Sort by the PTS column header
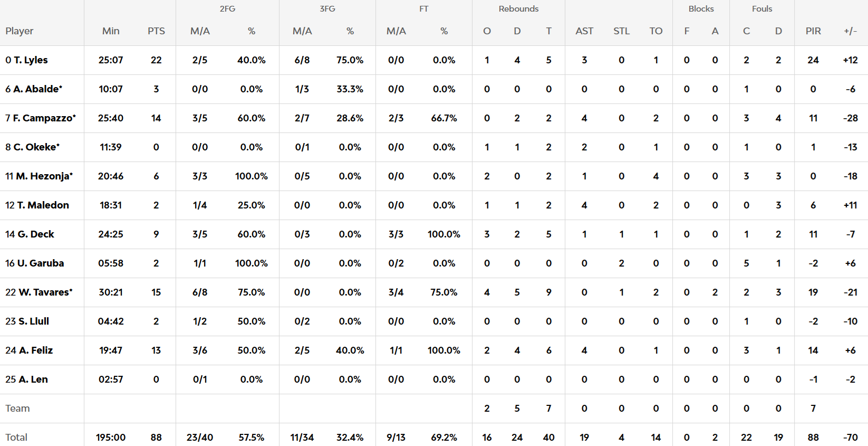 (x=156, y=31)
